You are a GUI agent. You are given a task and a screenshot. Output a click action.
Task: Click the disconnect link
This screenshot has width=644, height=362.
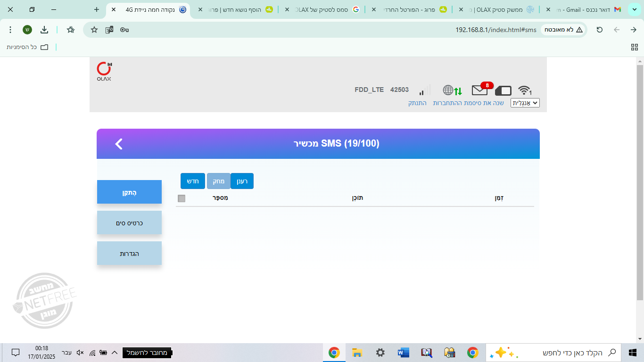tap(417, 103)
